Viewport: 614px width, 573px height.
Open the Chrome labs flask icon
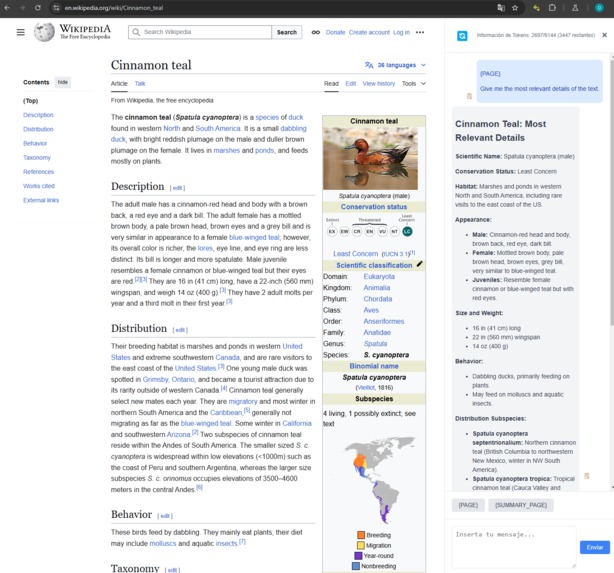[575, 8]
